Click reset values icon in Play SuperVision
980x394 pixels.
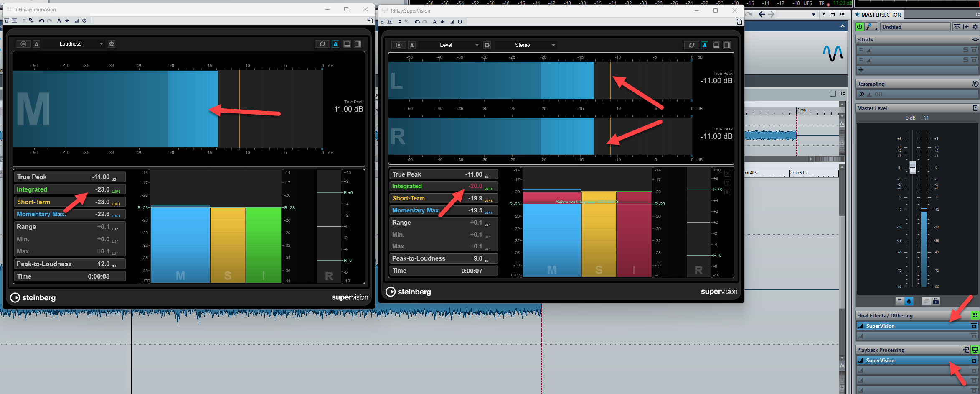[x=691, y=45]
